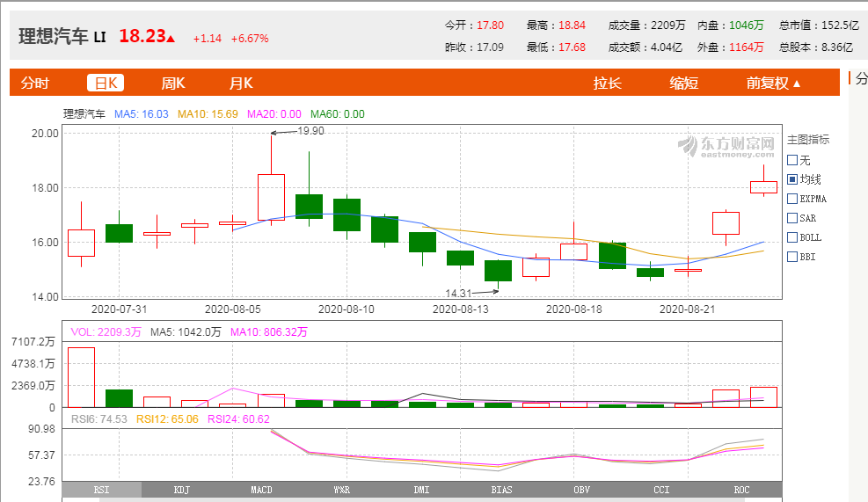Screen dimensions: 868x502
Task: Check the 无 indicator option
Action: point(792,160)
